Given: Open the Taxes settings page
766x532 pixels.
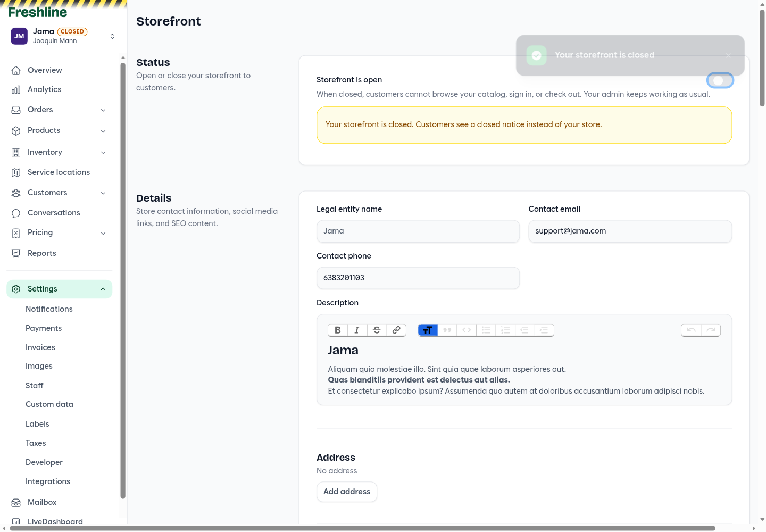Looking at the screenshot, I should click(x=36, y=443).
